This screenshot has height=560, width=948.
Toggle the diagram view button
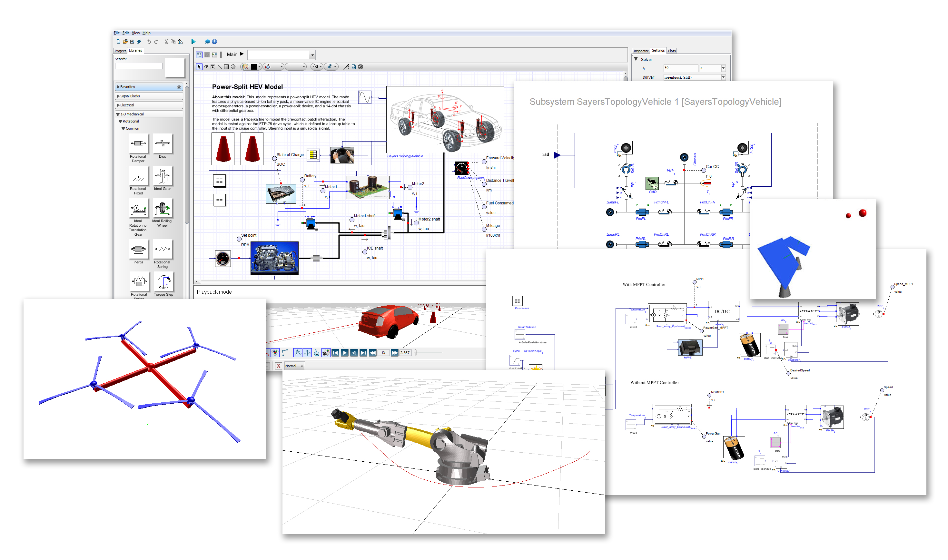tap(199, 55)
